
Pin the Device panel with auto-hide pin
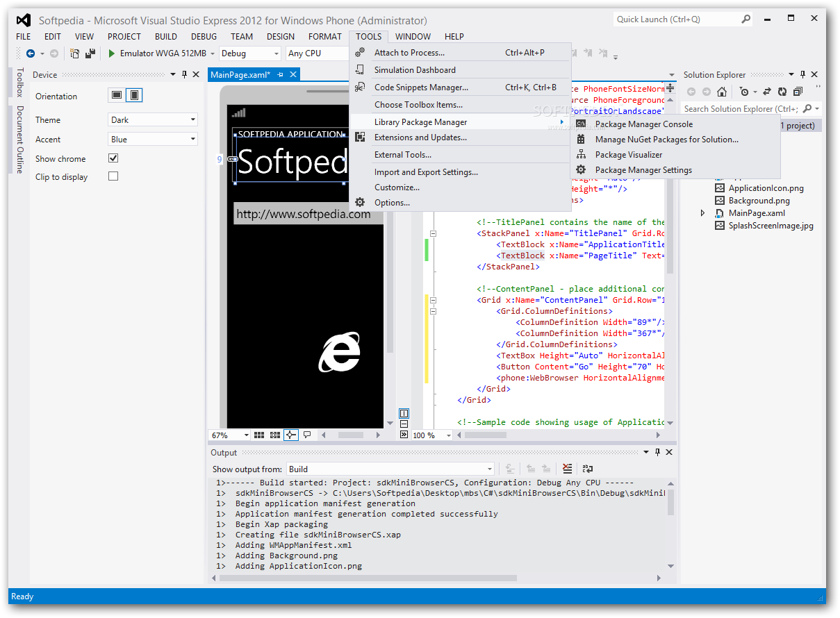point(184,74)
